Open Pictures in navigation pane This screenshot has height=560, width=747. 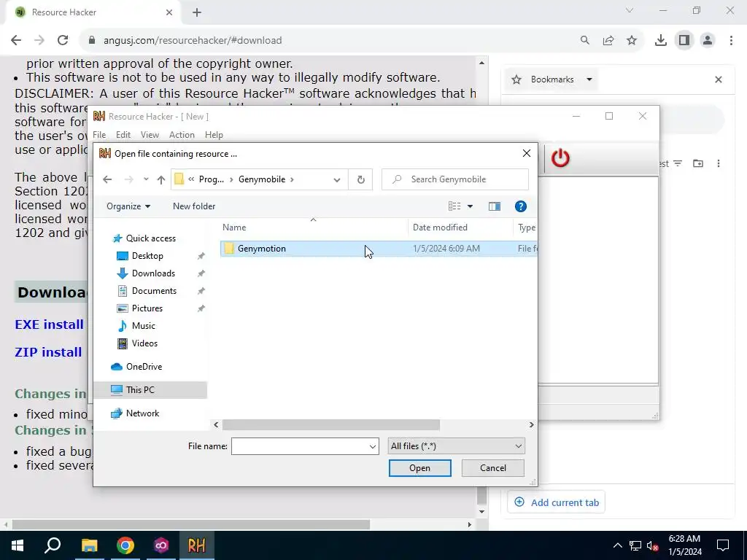(147, 308)
